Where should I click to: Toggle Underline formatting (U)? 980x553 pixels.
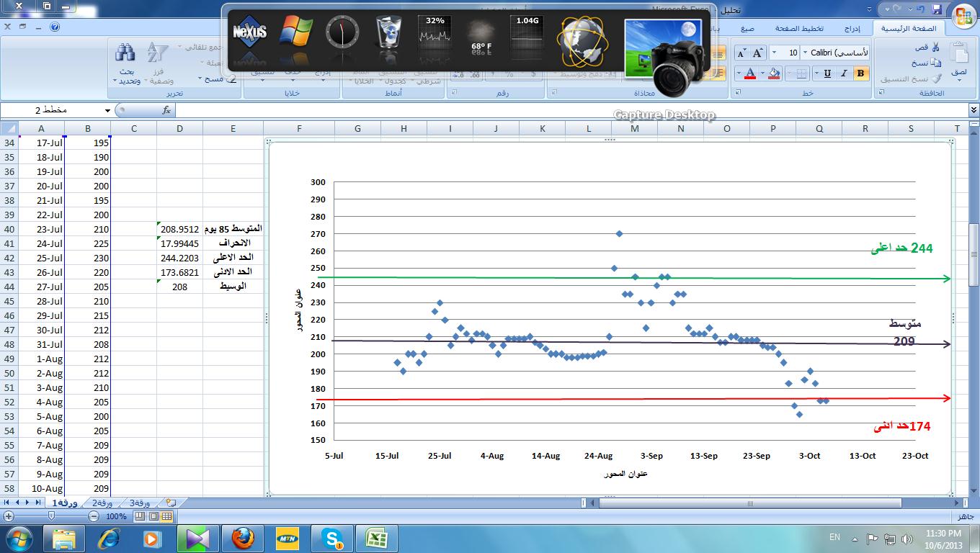(827, 73)
